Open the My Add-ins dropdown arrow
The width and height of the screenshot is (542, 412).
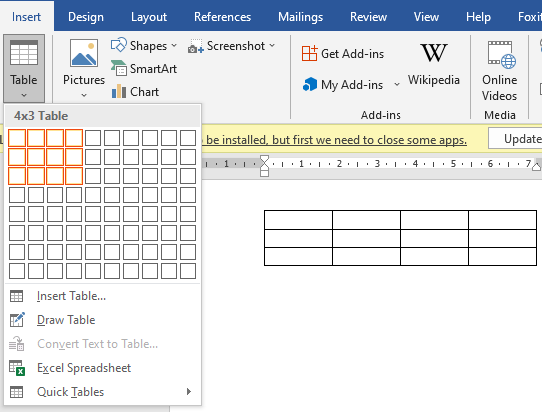coord(397,84)
